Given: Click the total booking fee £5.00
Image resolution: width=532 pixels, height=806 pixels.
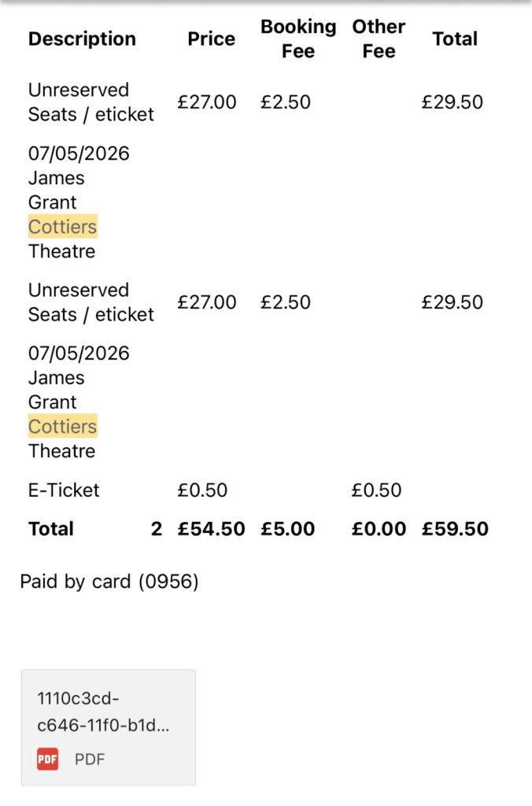Looking at the screenshot, I should pyautogui.click(x=287, y=529).
